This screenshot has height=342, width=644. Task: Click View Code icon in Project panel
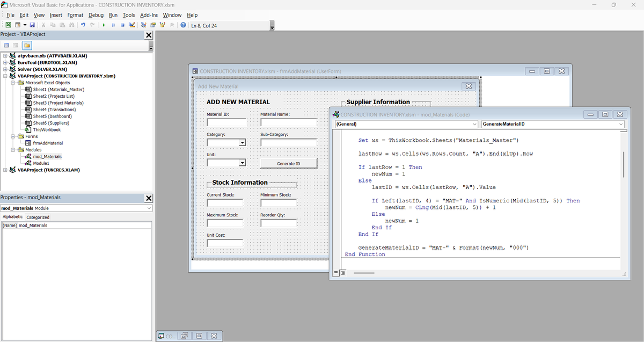[6, 45]
